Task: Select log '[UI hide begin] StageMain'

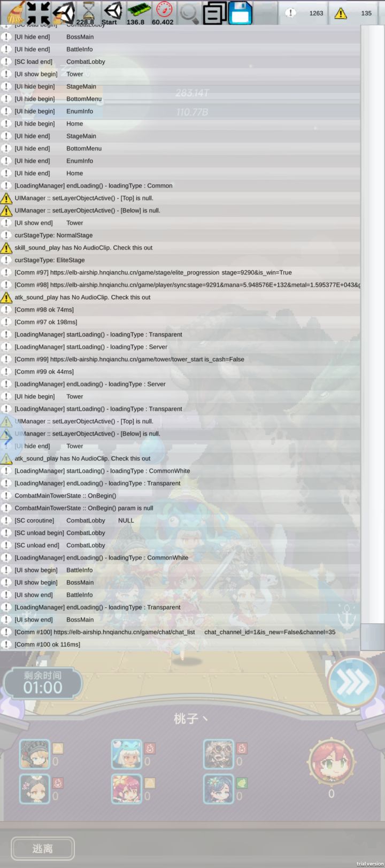Action: click(180, 87)
